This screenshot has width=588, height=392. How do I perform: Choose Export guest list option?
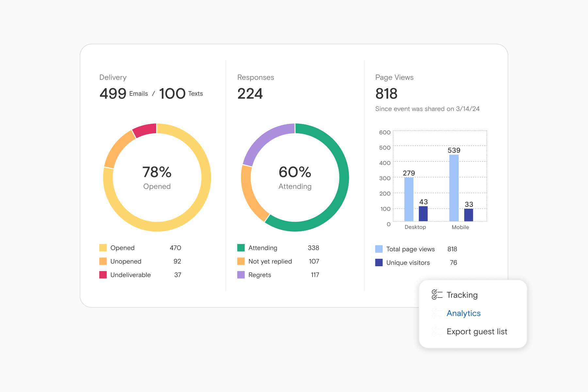click(477, 332)
